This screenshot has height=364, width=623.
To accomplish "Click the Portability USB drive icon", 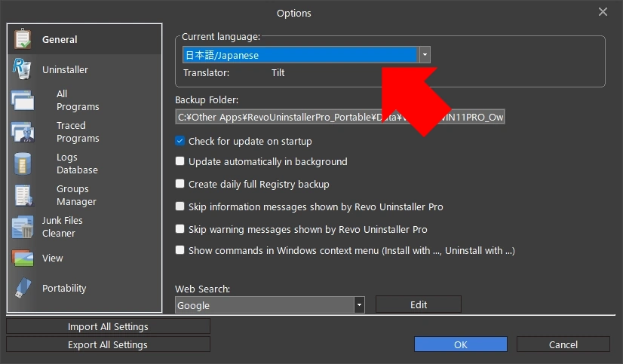I will tap(23, 288).
